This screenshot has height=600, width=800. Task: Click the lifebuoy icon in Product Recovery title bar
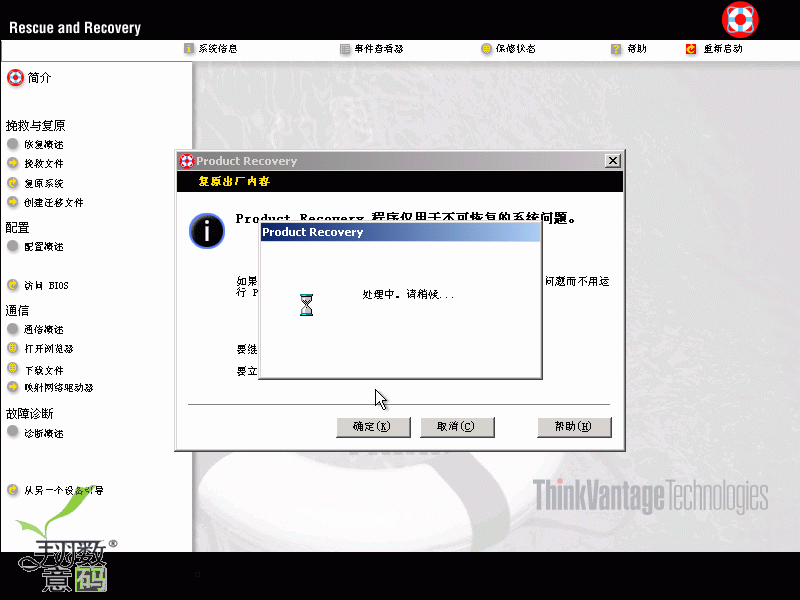[x=187, y=161]
